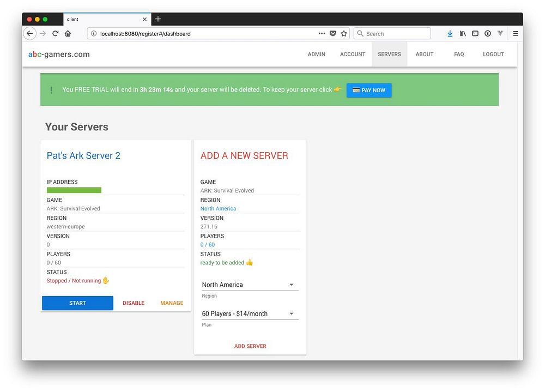The width and height of the screenshot is (545, 392).
Task: Open the ADMIN menu item
Action: [x=316, y=55]
